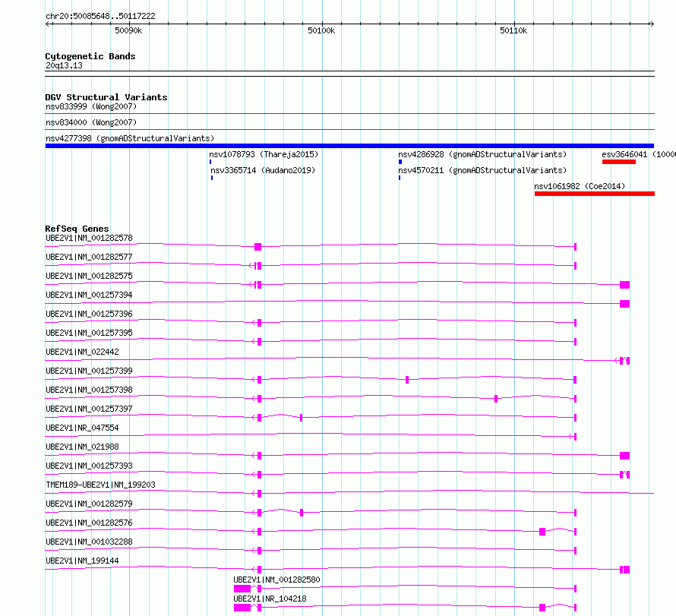Click the right-side exon block of NM_001282576
The height and width of the screenshot is (616, 676).
[542, 532]
